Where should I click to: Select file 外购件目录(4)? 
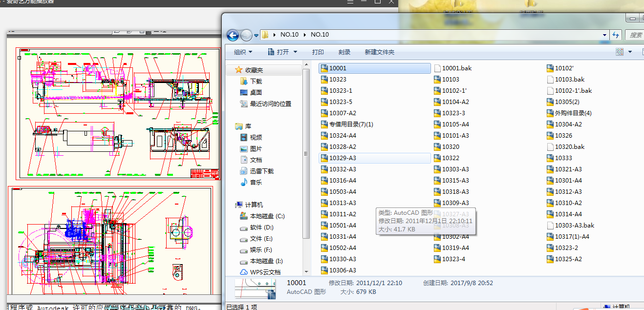click(x=569, y=113)
